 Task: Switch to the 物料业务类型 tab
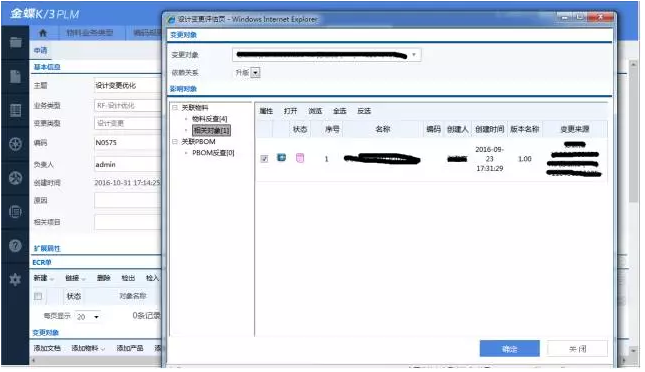(90, 33)
